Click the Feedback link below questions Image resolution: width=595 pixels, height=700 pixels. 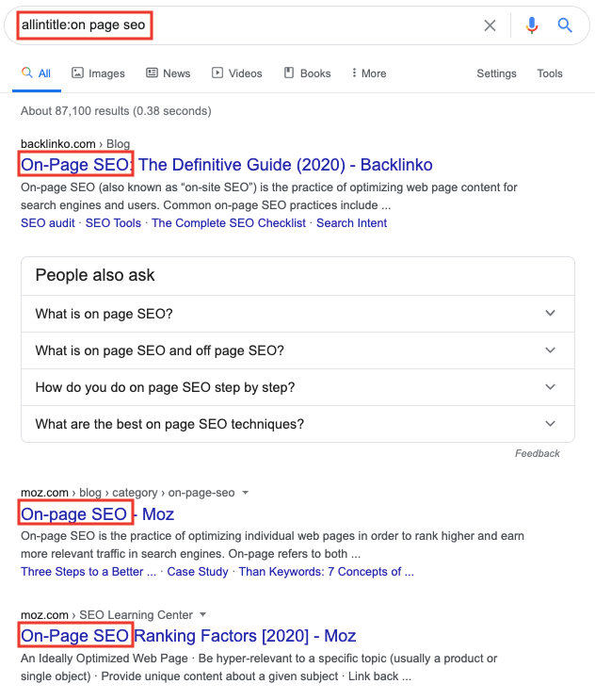coord(537,454)
